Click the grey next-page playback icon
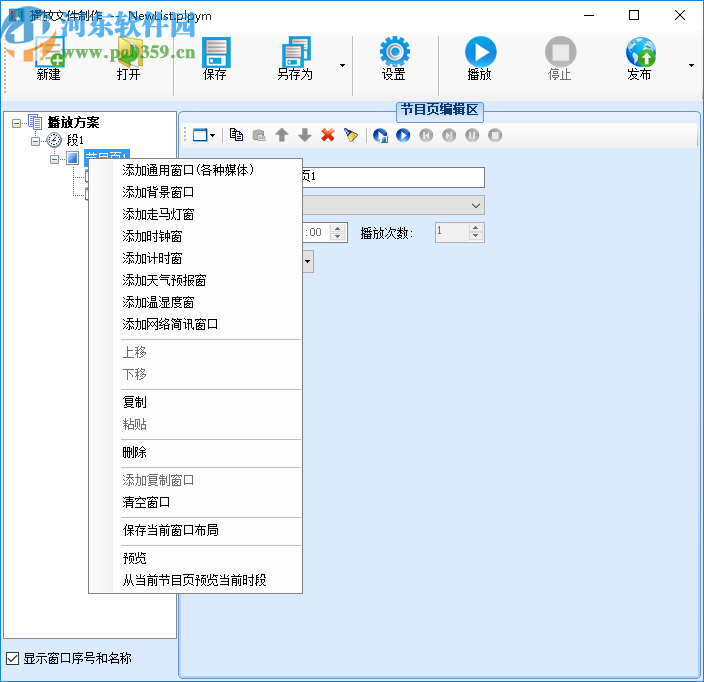 pyautogui.click(x=449, y=135)
